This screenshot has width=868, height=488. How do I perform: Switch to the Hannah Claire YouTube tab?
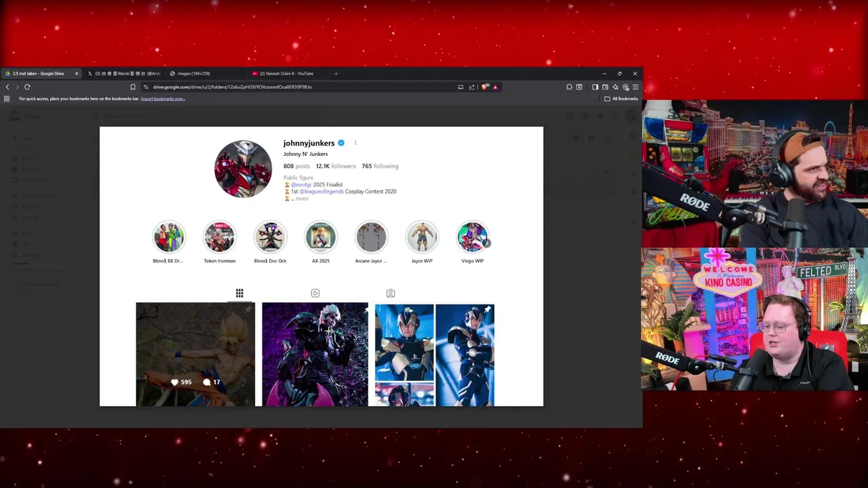(x=288, y=73)
